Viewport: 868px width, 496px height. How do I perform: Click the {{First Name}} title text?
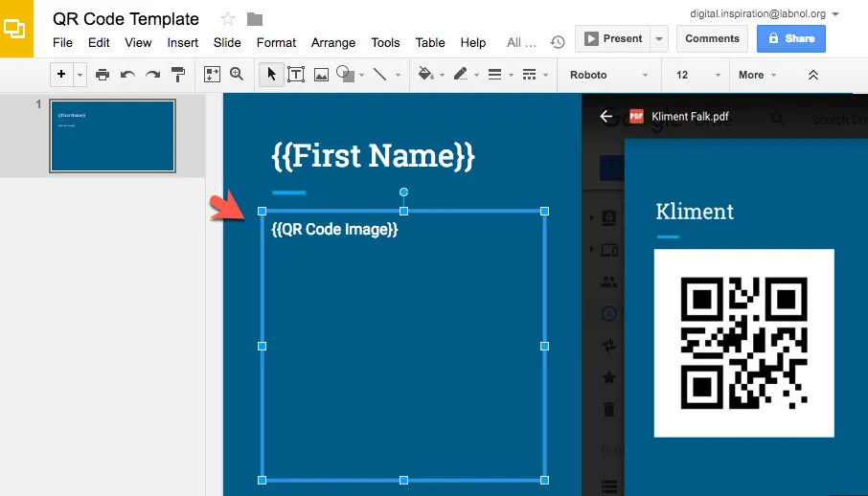[x=373, y=155]
